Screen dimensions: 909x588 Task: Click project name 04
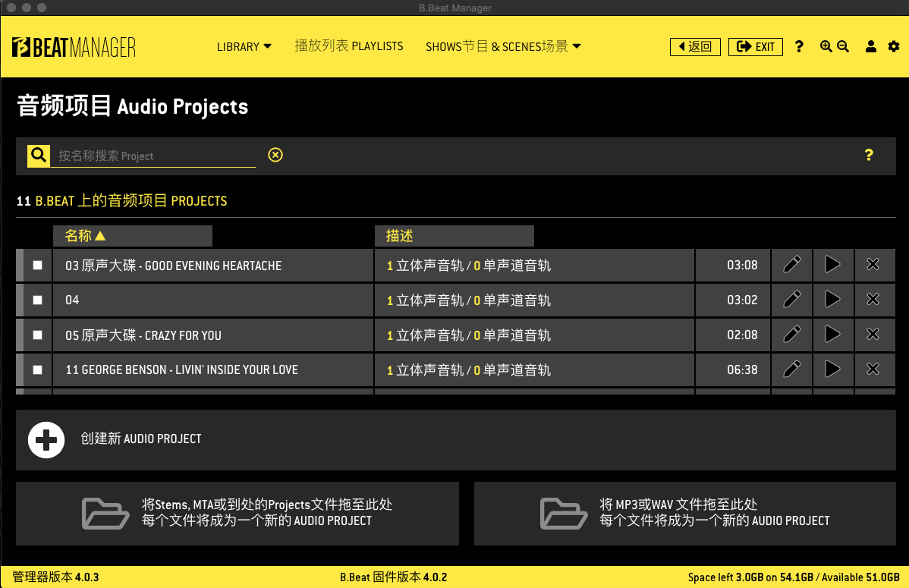(72, 300)
